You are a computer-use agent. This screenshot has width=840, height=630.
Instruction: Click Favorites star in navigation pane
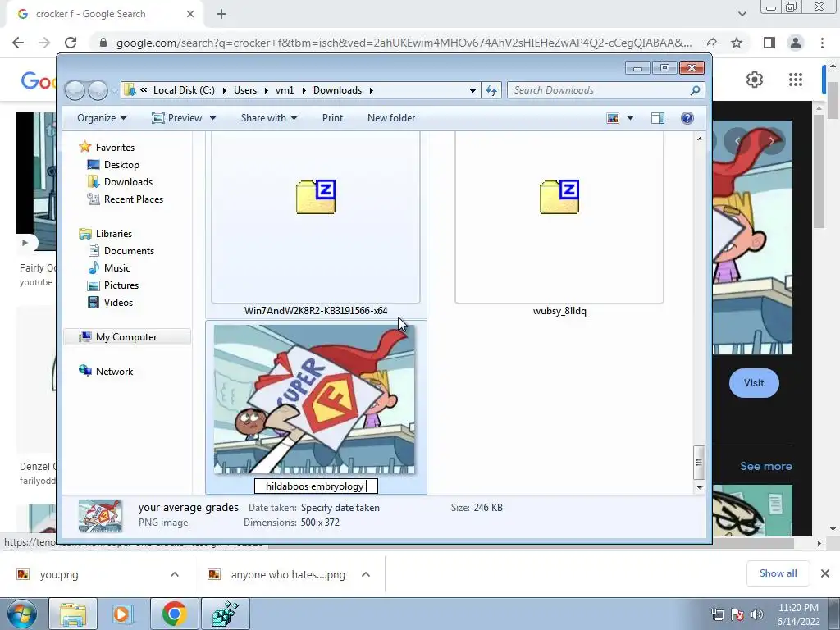click(x=84, y=147)
